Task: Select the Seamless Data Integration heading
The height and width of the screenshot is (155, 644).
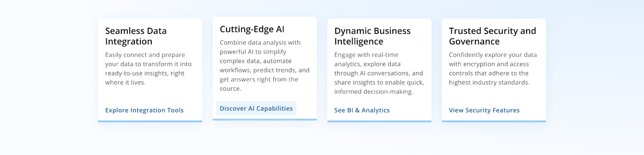Action: click(136, 36)
